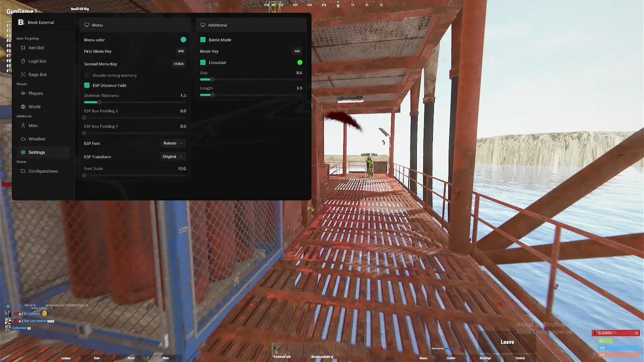Select the RoadSign skin tab

click(485, 358)
